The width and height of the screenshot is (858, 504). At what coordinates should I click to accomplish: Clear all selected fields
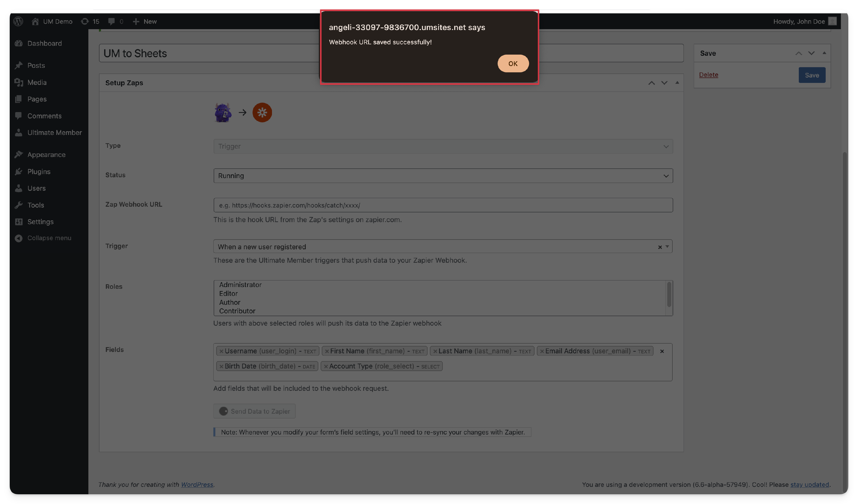tap(662, 351)
